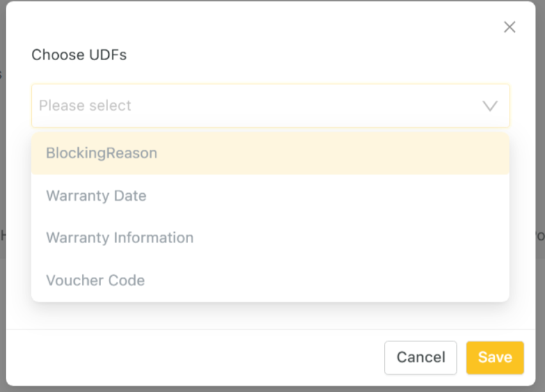
Task: Select the Voucher Code option
Action: tap(95, 280)
